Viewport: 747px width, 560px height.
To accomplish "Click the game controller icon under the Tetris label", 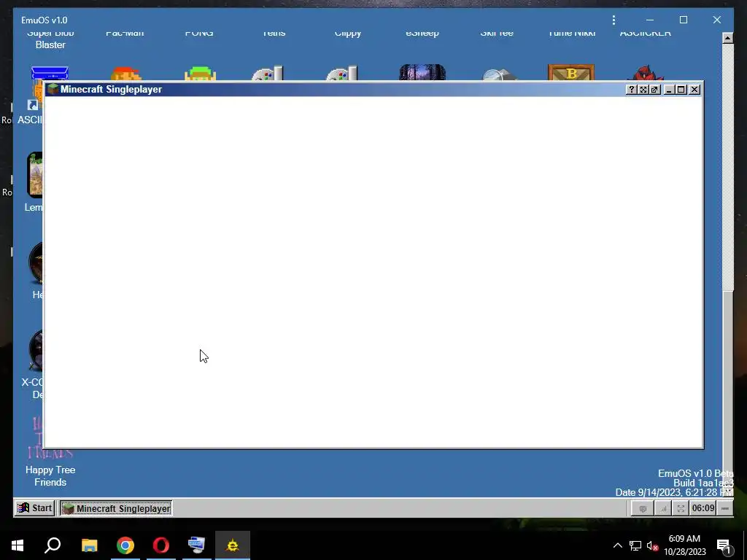I will [x=268, y=74].
